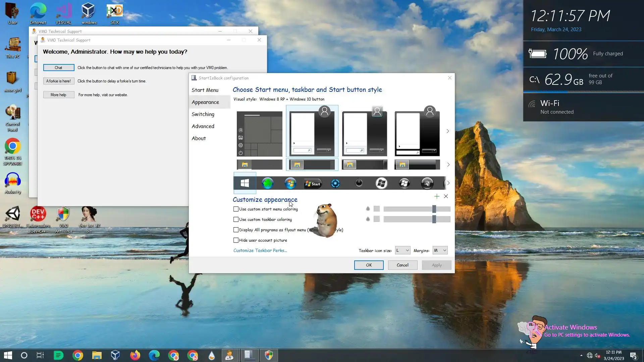
Task: Show more Start button styles with arrow
Action: click(x=448, y=183)
